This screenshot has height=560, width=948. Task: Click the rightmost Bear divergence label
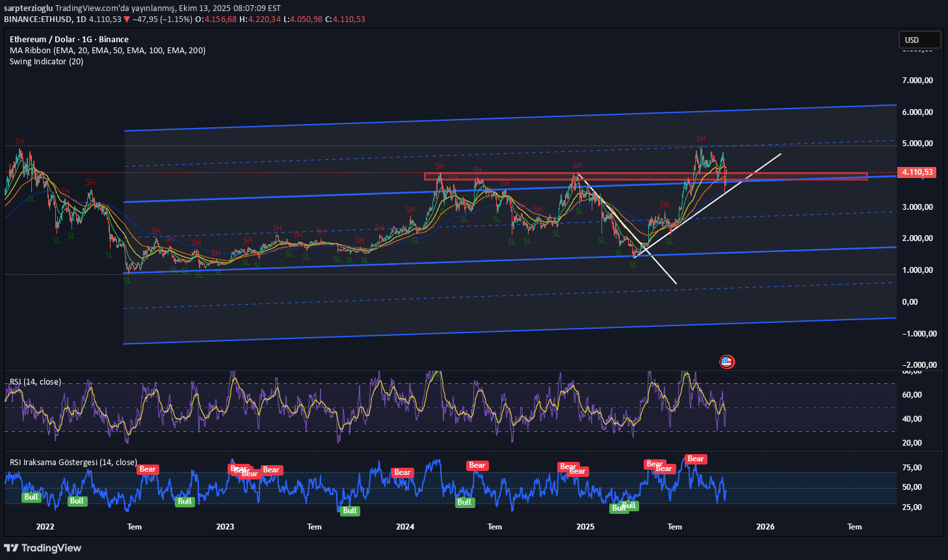tap(696, 459)
